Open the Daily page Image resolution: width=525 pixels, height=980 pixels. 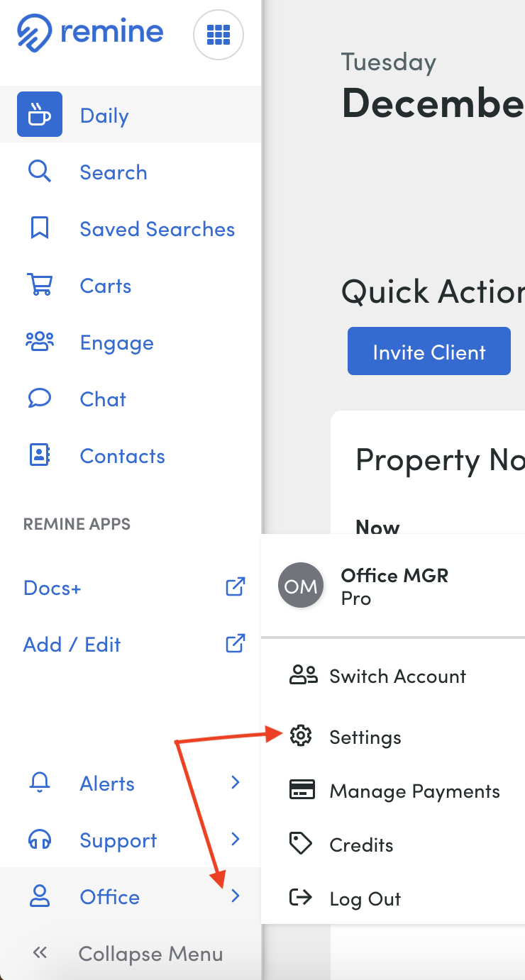click(131, 114)
